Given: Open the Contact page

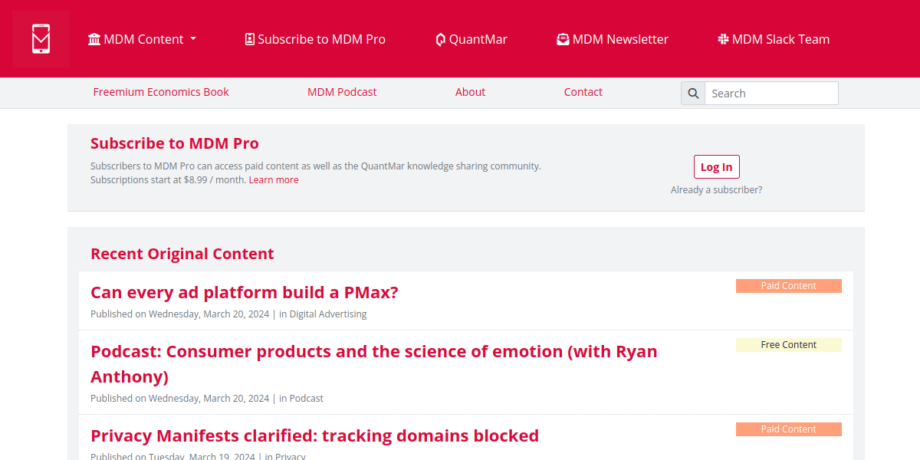Looking at the screenshot, I should pos(583,92).
